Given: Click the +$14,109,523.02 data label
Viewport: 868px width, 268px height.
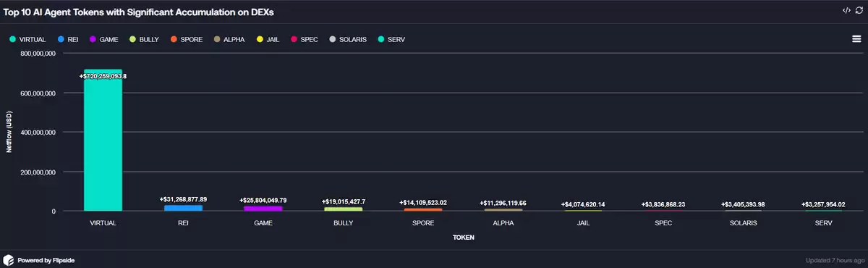Looking at the screenshot, I should tap(423, 203).
